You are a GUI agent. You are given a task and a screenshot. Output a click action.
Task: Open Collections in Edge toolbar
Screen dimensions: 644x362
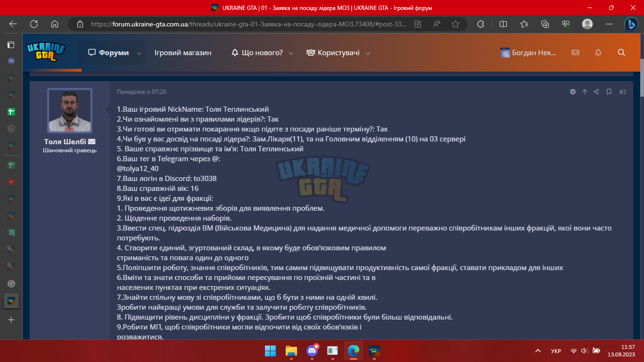545,24
